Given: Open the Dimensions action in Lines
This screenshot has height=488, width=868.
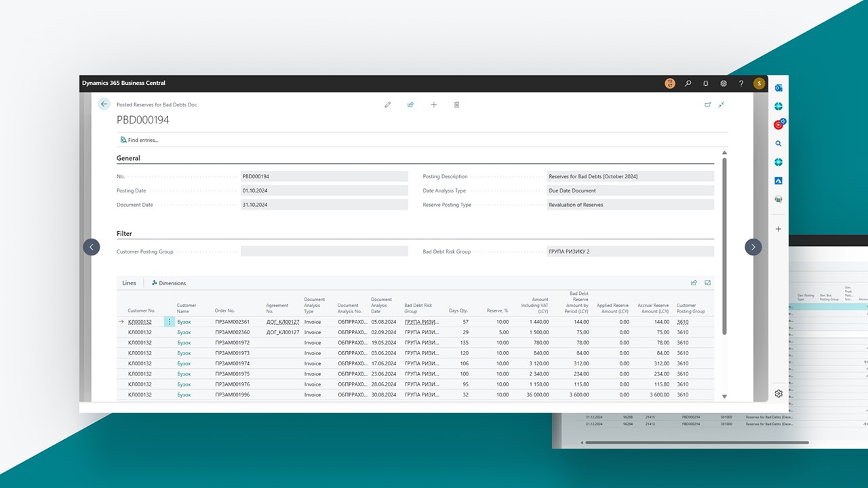Looking at the screenshot, I should 169,283.
